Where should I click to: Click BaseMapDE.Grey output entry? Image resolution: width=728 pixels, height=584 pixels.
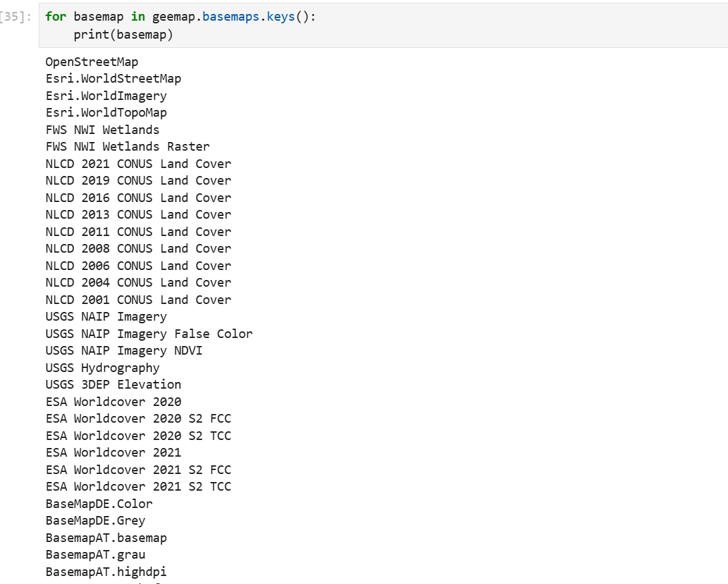[x=95, y=521]
